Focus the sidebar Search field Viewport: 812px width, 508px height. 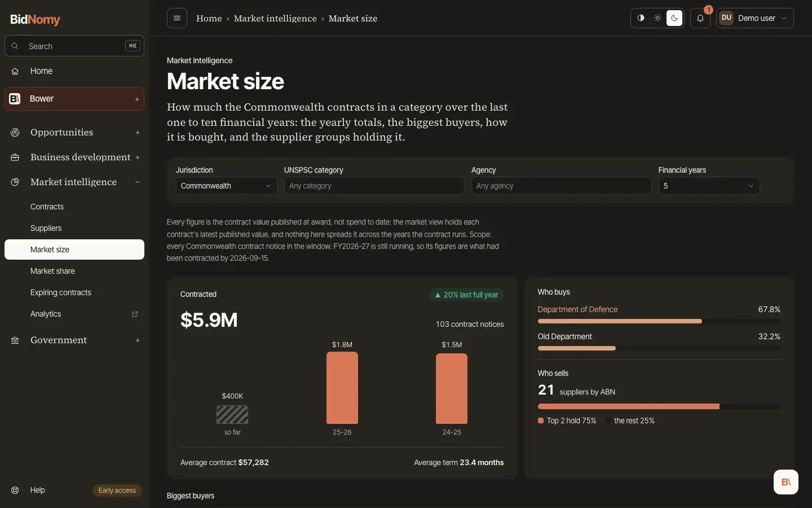click(74, 46)
